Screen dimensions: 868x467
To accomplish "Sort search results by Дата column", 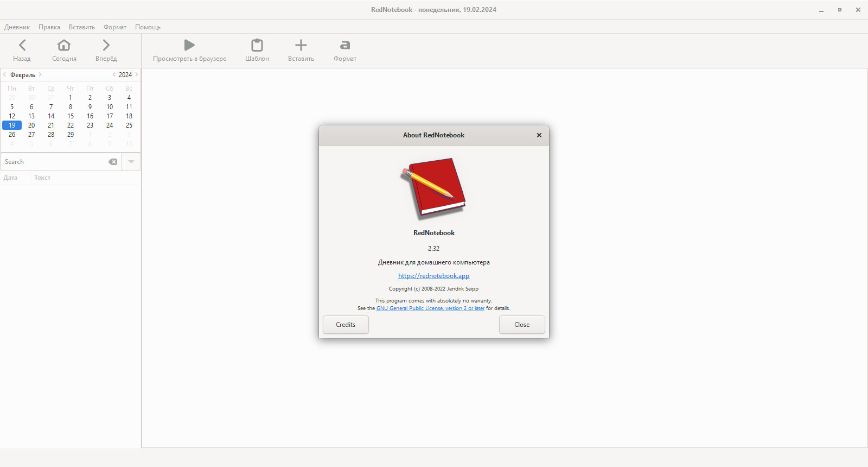I will coord(10,178).
